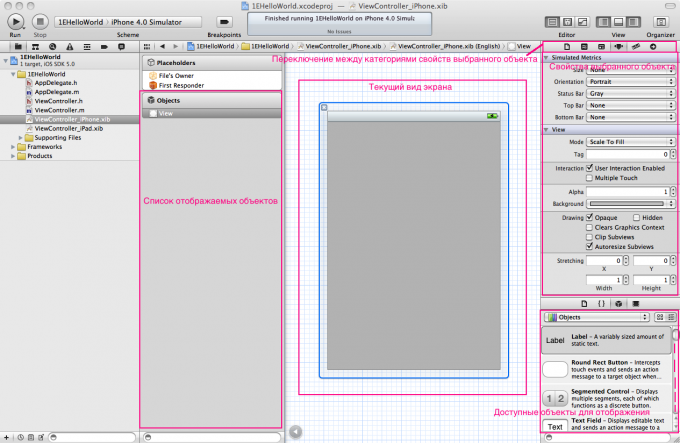Toggle the Opaque checkbox
Viewport: 680px width, 443px height.
coord(589,217)
